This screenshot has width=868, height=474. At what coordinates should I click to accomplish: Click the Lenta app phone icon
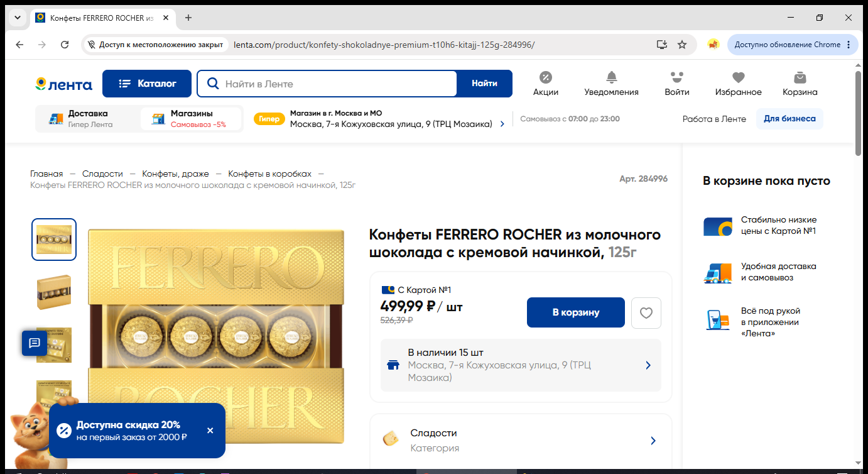pos(718,319)
